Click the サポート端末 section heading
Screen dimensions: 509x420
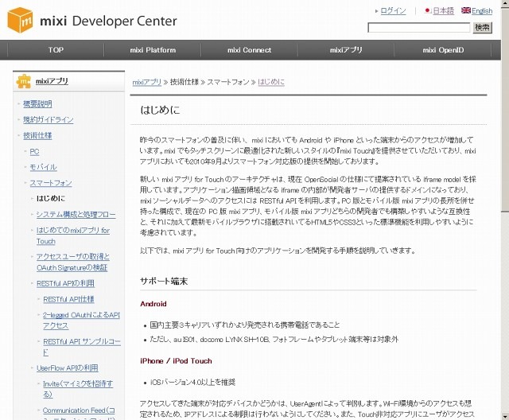click(x=164, y=281)
